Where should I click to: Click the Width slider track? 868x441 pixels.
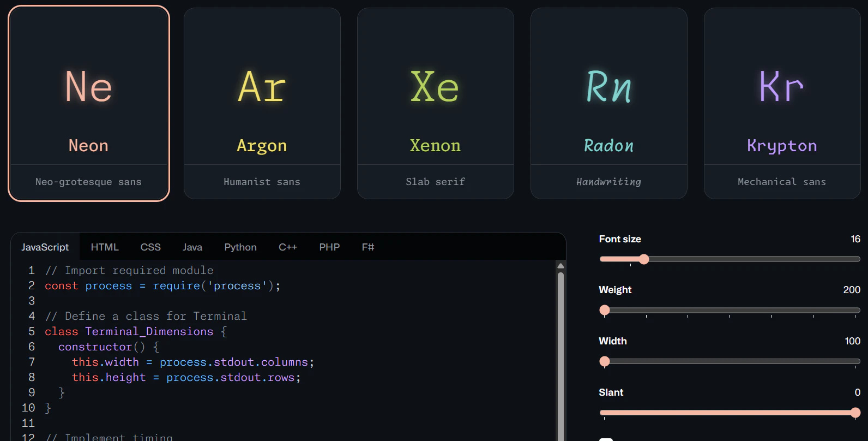[730, 361]
